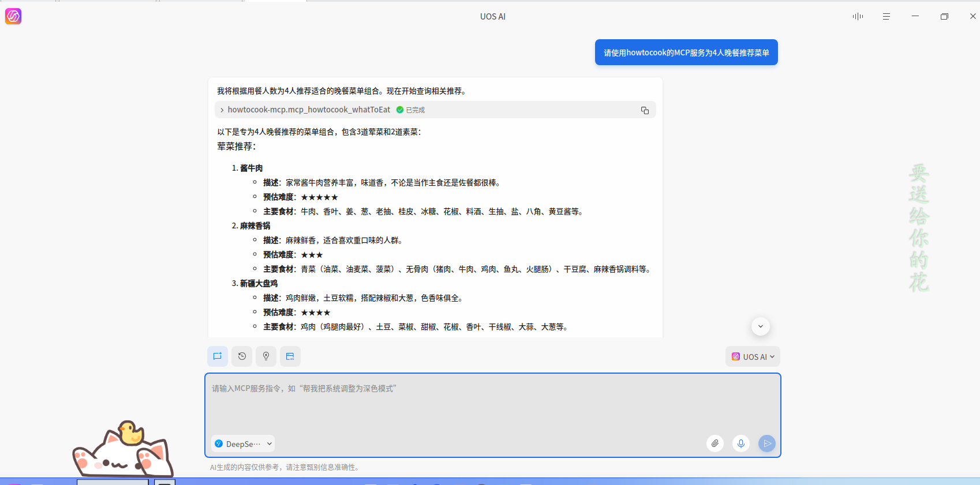The width and height of the screenshot is (980, 485).
Task: Click the send message arrow button
Action: click(767, 443)
